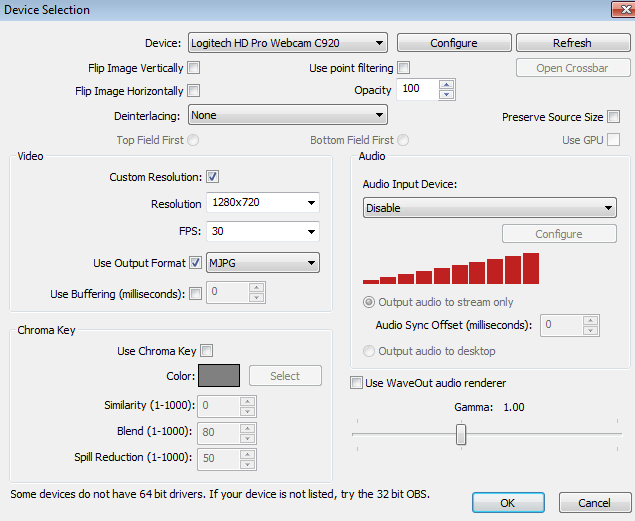
Task: Increase Blend value with the up arrow
Action: pyautogui.click(x=247, y=428)
